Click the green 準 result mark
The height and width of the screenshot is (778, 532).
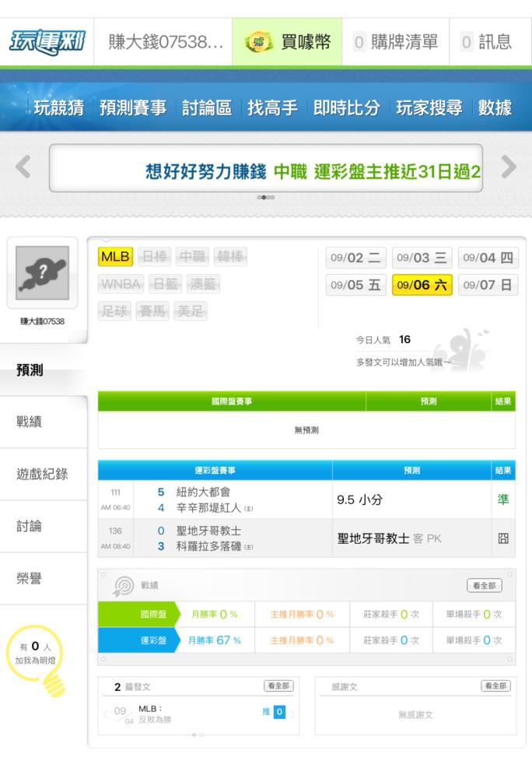coord(503,499)
